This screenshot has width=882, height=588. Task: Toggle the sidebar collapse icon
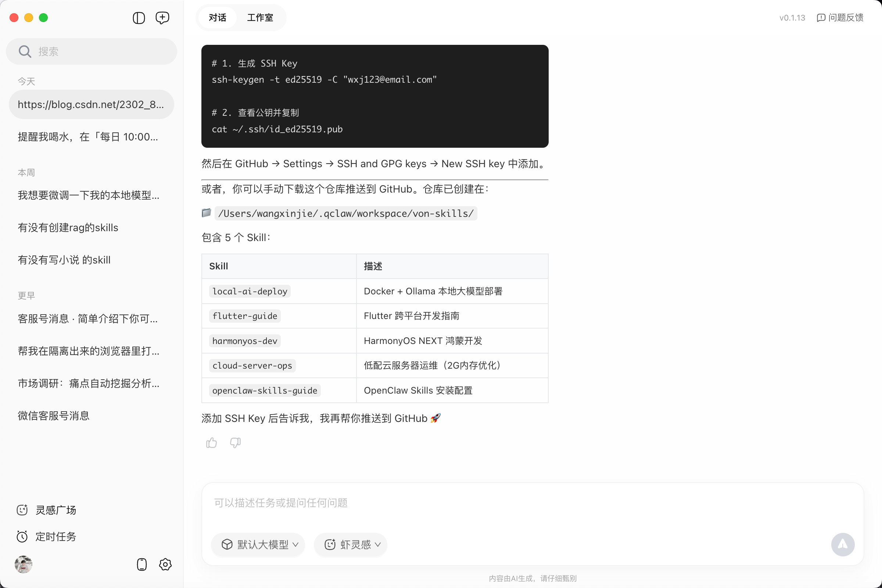tap(139, 18)
